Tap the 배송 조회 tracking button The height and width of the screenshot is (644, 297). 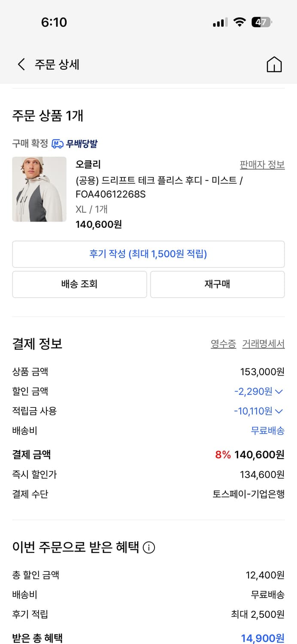click(79, 284)
